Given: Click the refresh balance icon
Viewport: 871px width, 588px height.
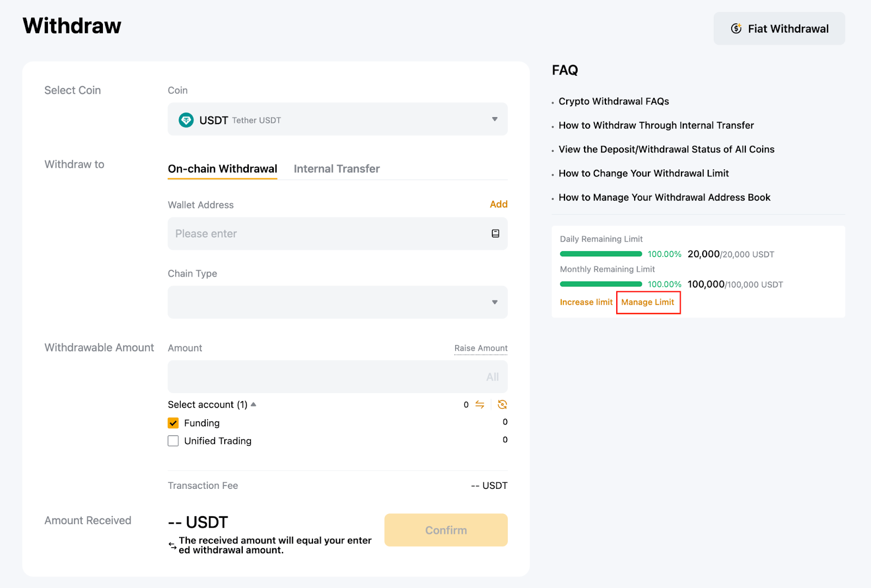Looking at the screenshot, I should coord(502,405).
